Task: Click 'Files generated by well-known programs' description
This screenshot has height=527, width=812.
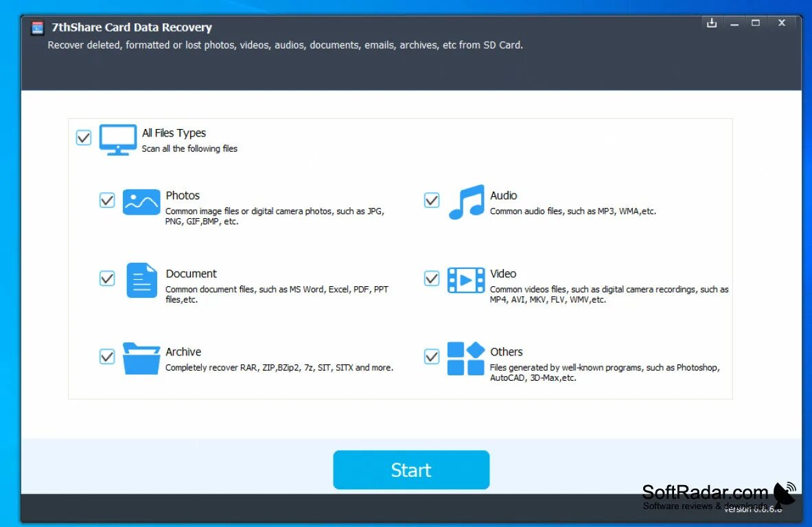Action: pyautogui.click(x=605, y=372)
